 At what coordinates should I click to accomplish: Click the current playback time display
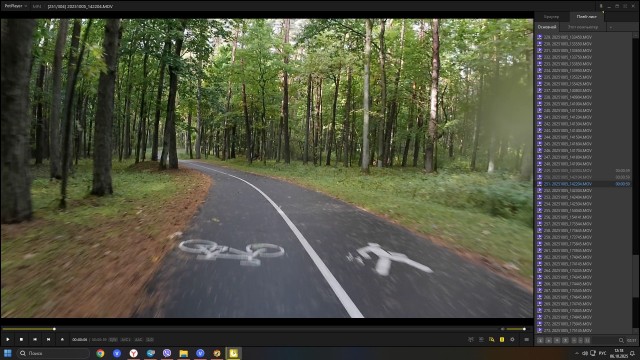point(80,340)
